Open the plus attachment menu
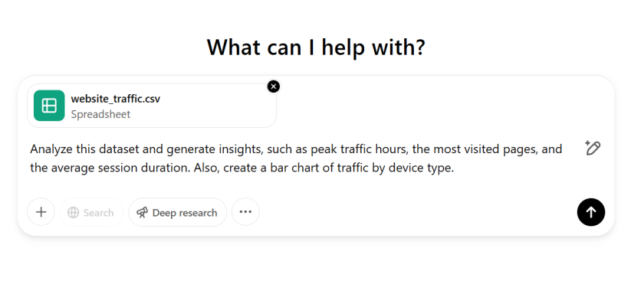Viewport: 644px width, 281px height. 41,212
